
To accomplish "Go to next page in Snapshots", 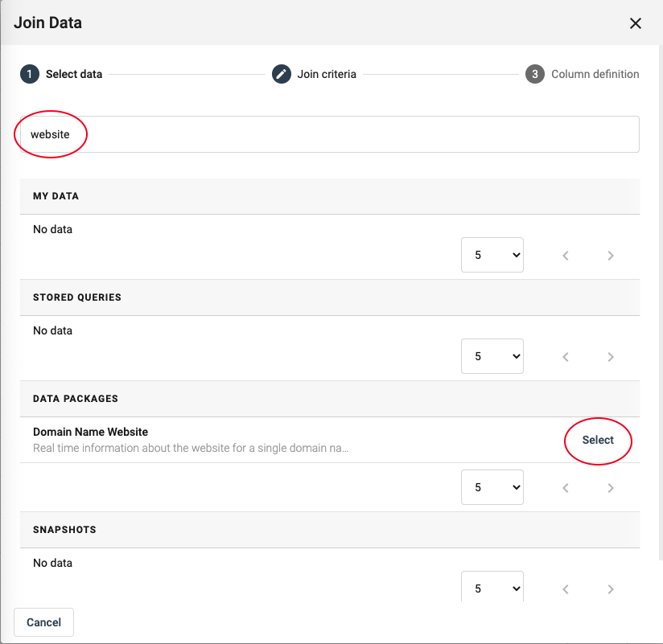I will [611, 589].
